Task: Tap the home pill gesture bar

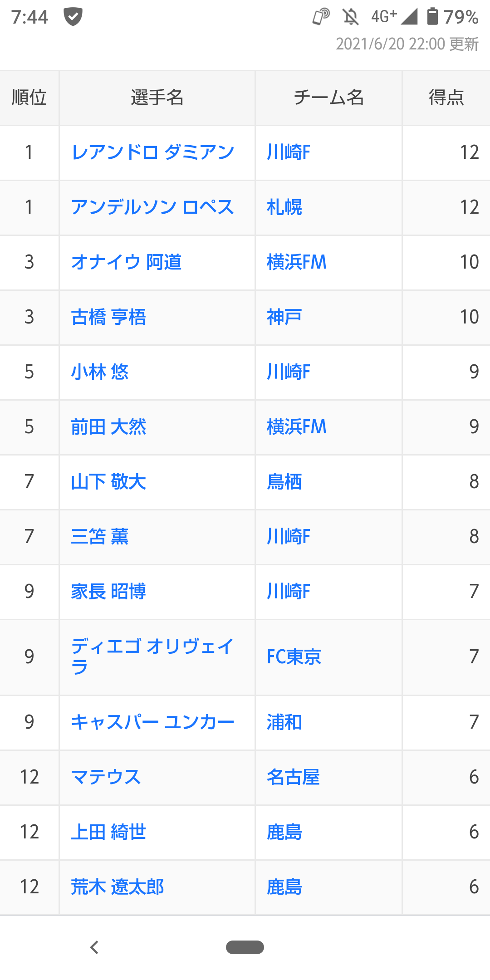Action: point(245,947)
